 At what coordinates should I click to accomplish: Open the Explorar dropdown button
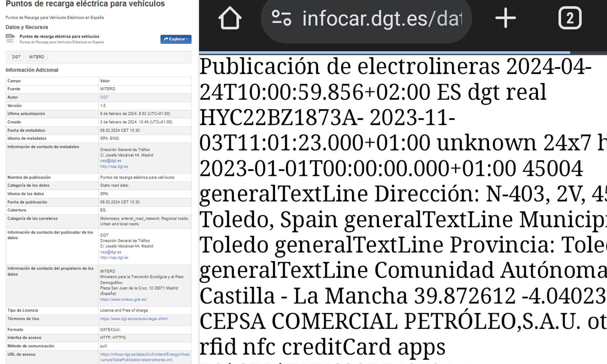tap(176, 39)
